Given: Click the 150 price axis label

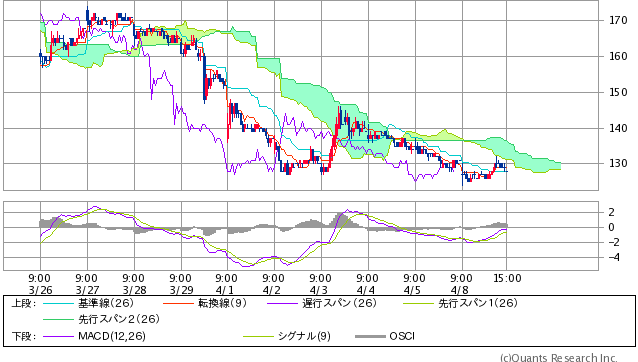Looking at the screenshot, I should tap(618, 92).
